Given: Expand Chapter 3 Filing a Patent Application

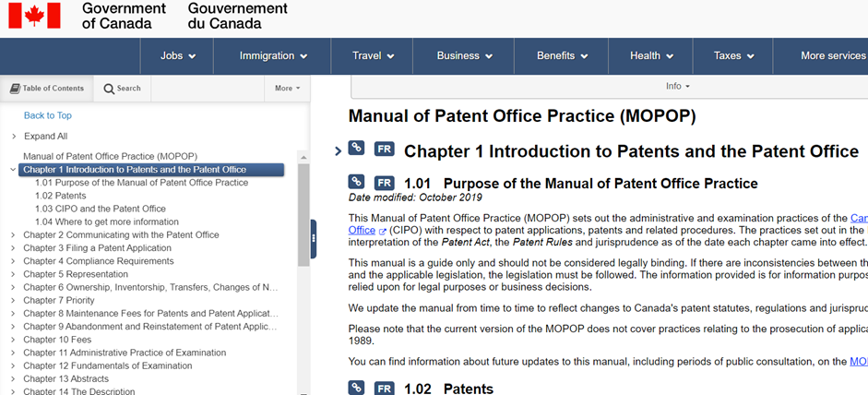Looking at the screenshot, I should (x=13, y=248).
